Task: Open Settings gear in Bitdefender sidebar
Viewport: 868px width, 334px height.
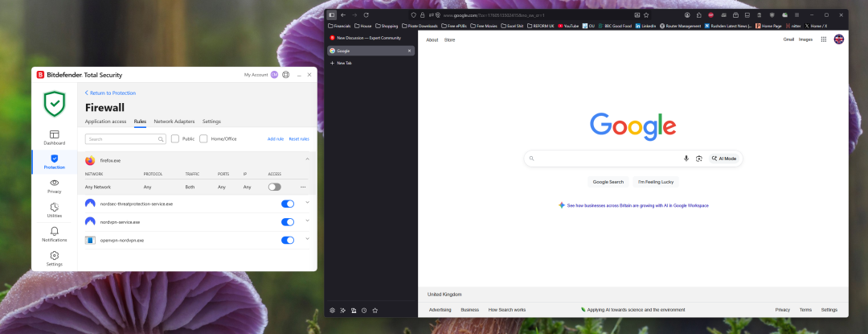Action: coord(55,258)
